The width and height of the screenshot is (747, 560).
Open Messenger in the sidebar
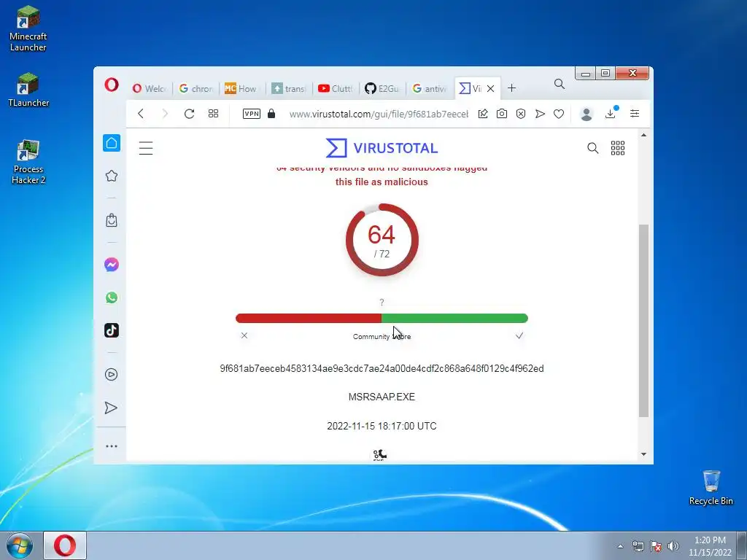coord(112,265)
